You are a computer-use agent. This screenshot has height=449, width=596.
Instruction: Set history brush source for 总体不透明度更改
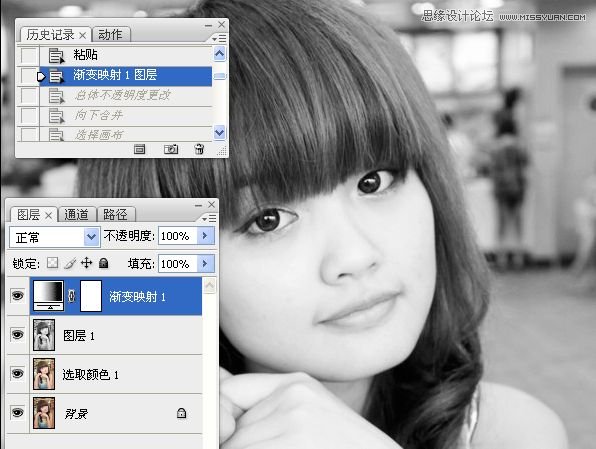tap(29, 96)
